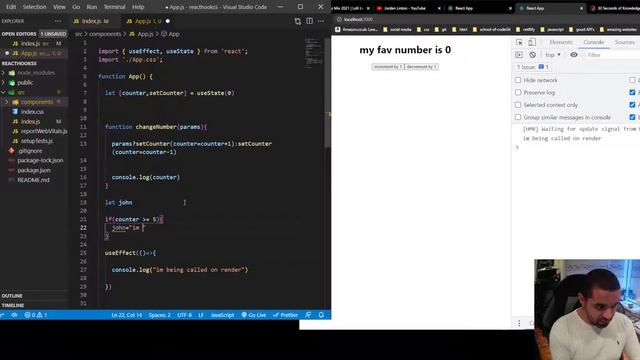
Task: Create live expression with the eye icon
Action: (x=573, y=55)
